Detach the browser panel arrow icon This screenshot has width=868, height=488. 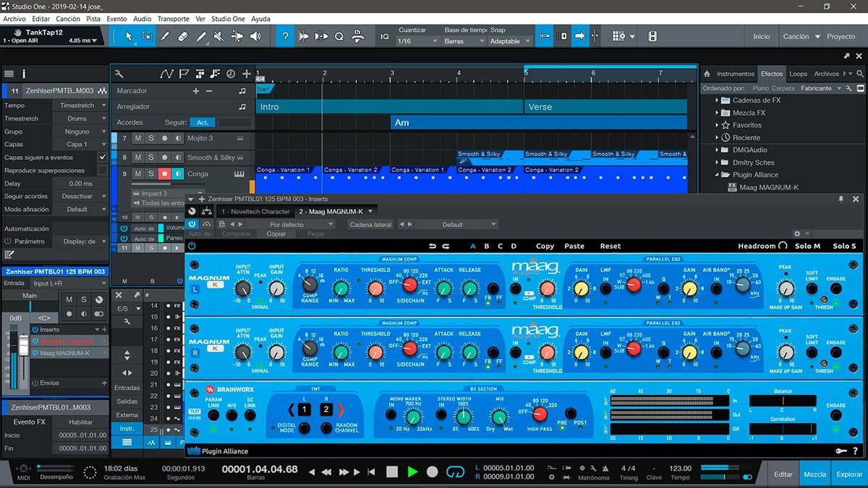[x=847, y=56]
